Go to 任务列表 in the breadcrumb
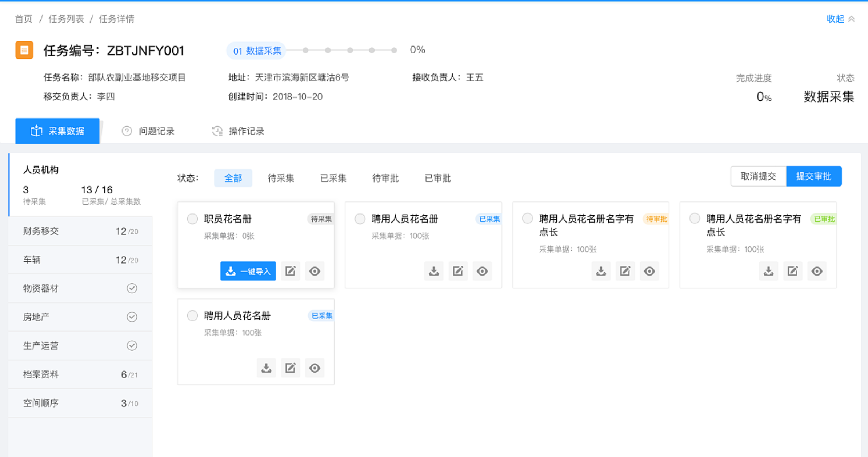868x457 pixels. (66, 19)
